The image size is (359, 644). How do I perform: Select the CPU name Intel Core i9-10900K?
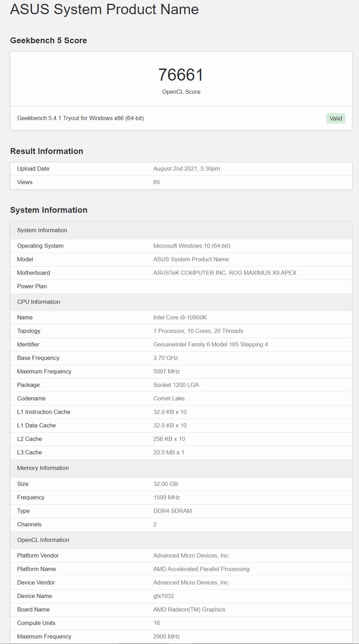[x=180, y=317]
